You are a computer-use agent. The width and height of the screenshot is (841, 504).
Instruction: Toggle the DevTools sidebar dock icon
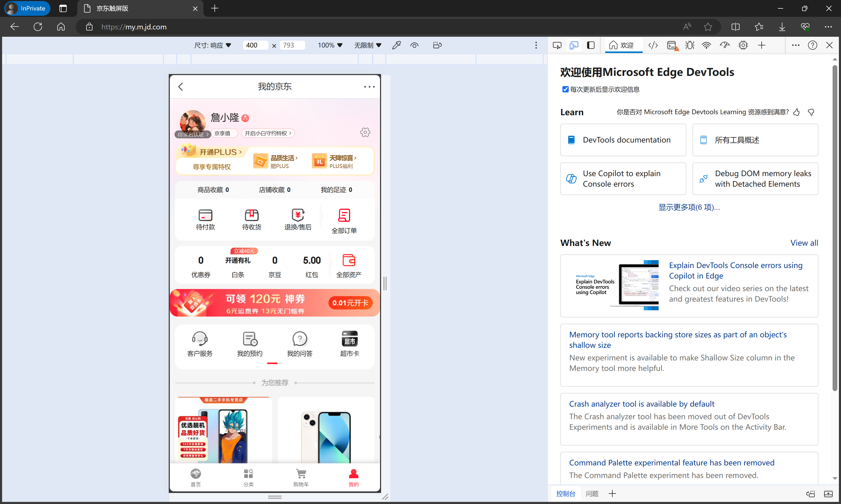pos(591,45)
